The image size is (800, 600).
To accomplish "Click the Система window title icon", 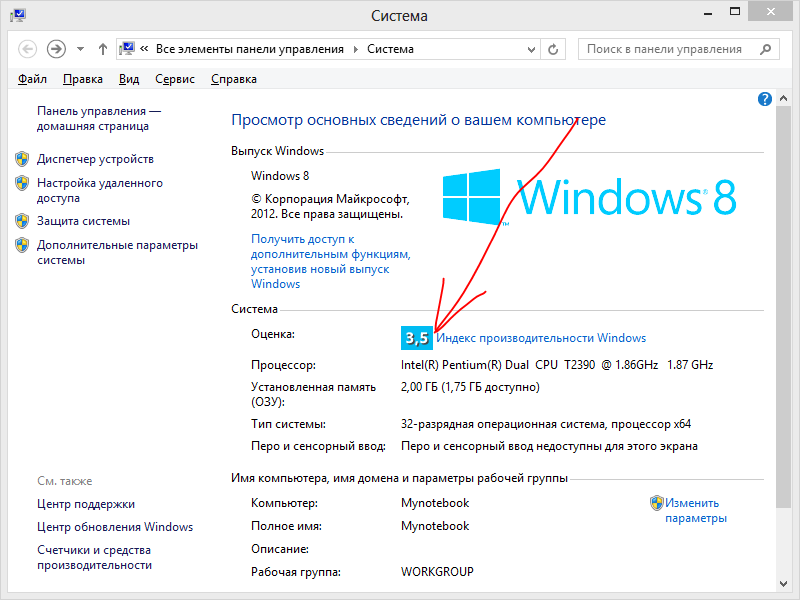I will (18, 15).
